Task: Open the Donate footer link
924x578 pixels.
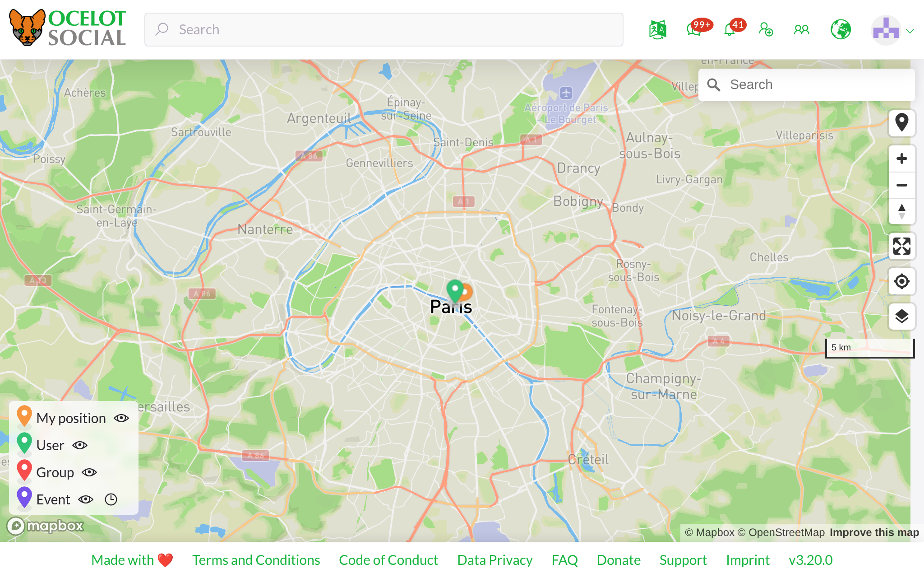Action: click(619, 560)
